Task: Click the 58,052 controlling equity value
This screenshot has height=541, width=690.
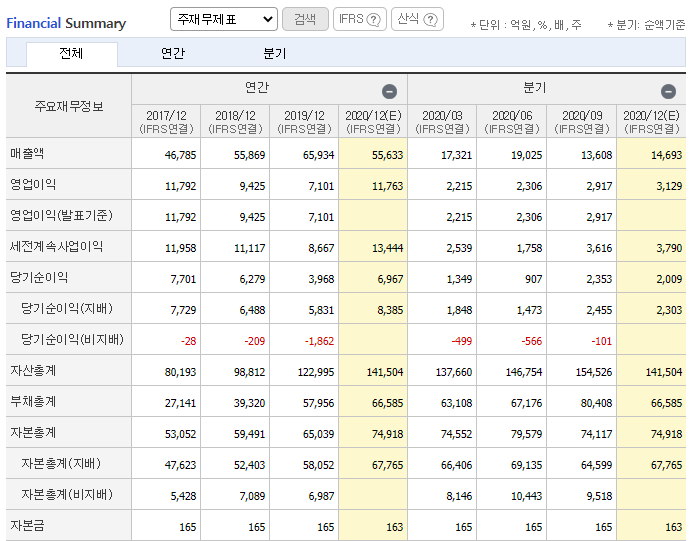Action: pyautogui.click(x=319, y=465)
